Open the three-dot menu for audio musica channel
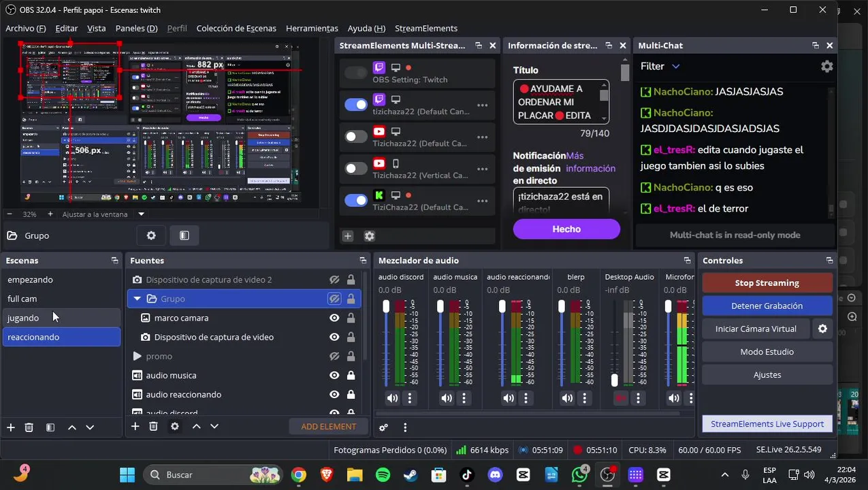 tap(464, 398)
